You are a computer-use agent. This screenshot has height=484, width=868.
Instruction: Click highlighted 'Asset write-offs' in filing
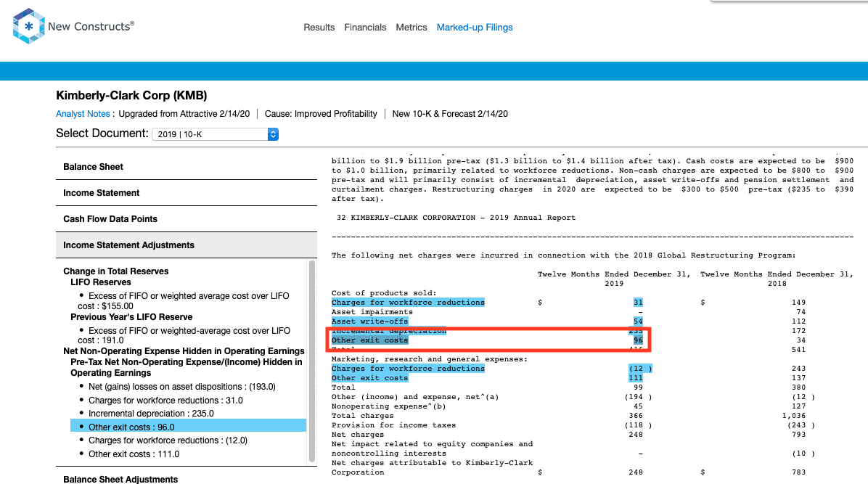(x=370, y=321)
